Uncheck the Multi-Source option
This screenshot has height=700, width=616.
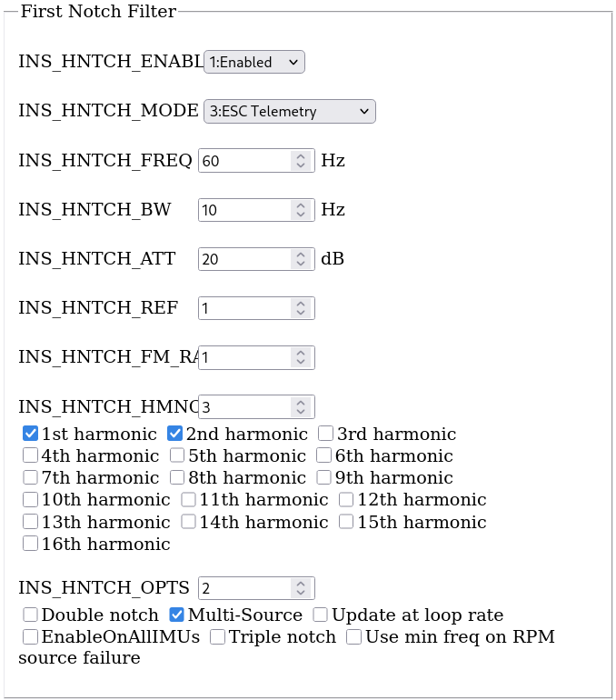178,615
